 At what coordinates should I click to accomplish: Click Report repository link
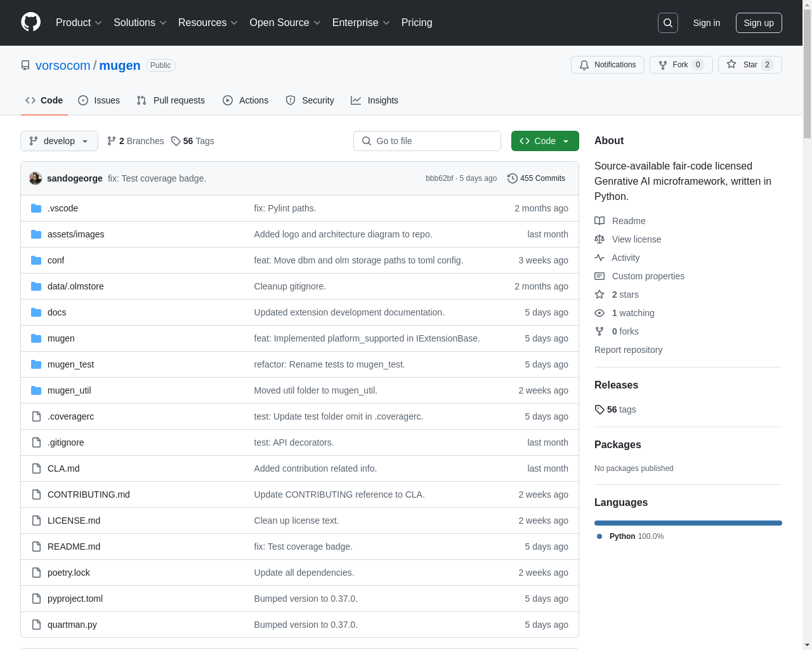(x=628, y=350)
